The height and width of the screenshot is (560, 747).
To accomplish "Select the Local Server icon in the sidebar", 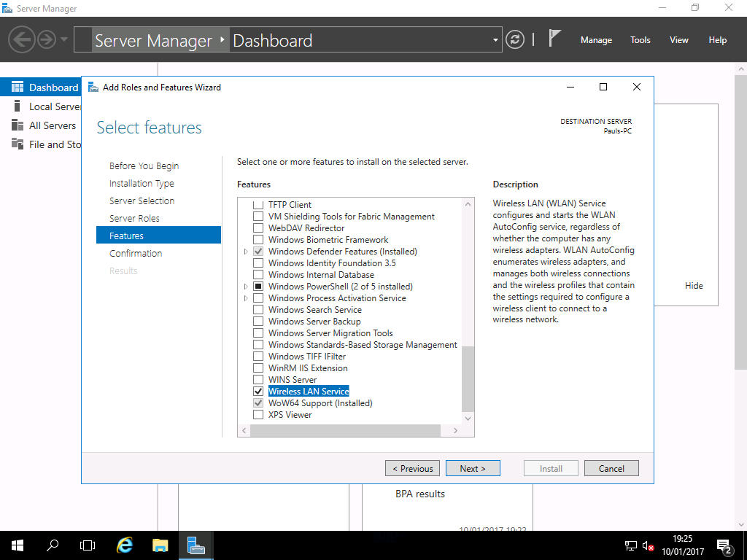I will click(18, 106).
